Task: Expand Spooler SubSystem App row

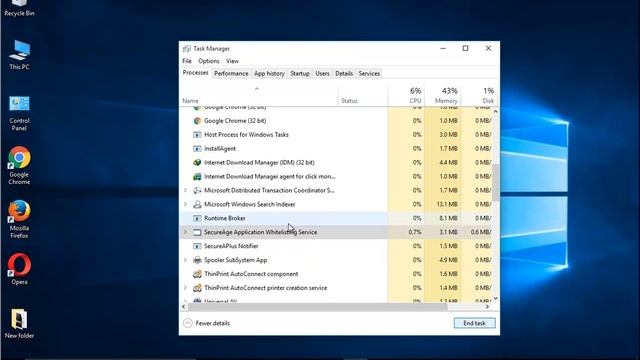Action: 185,260
